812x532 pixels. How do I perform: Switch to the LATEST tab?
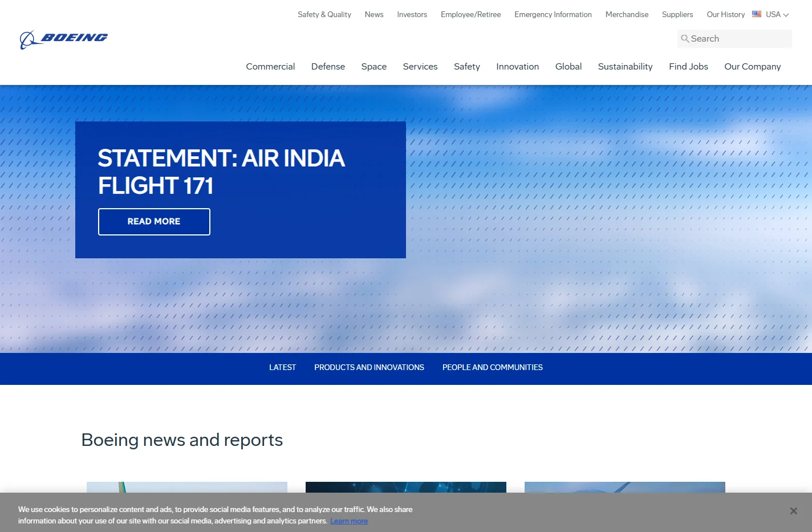[283, 368]
